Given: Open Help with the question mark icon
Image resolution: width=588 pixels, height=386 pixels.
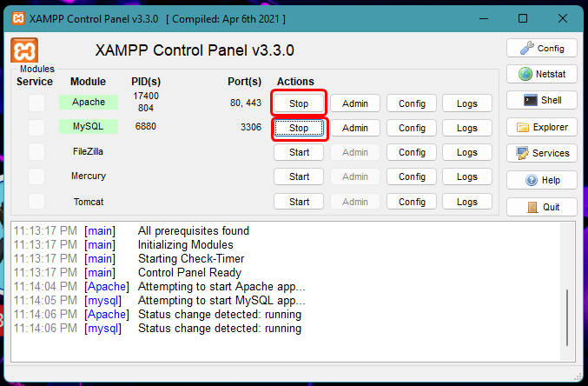Looking at the screenshot, I should 541,180.
